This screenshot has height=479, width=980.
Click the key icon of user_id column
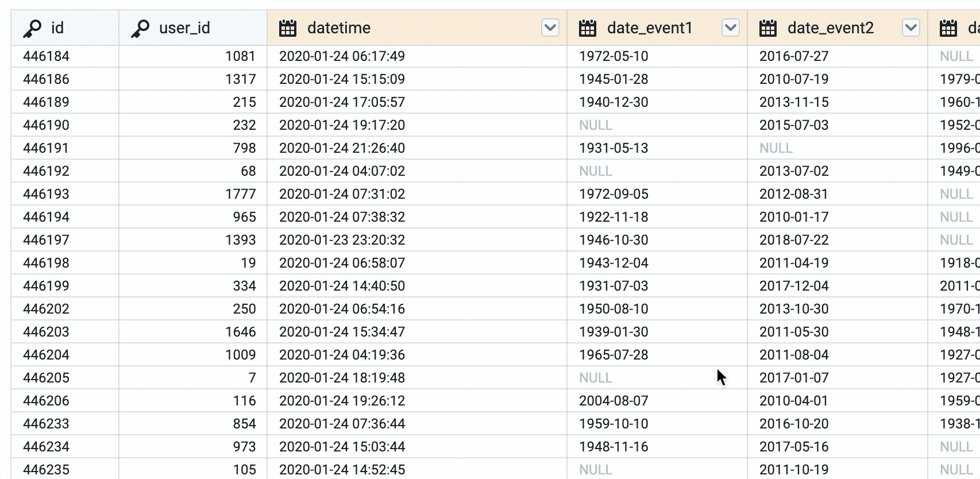pos(140,28)
